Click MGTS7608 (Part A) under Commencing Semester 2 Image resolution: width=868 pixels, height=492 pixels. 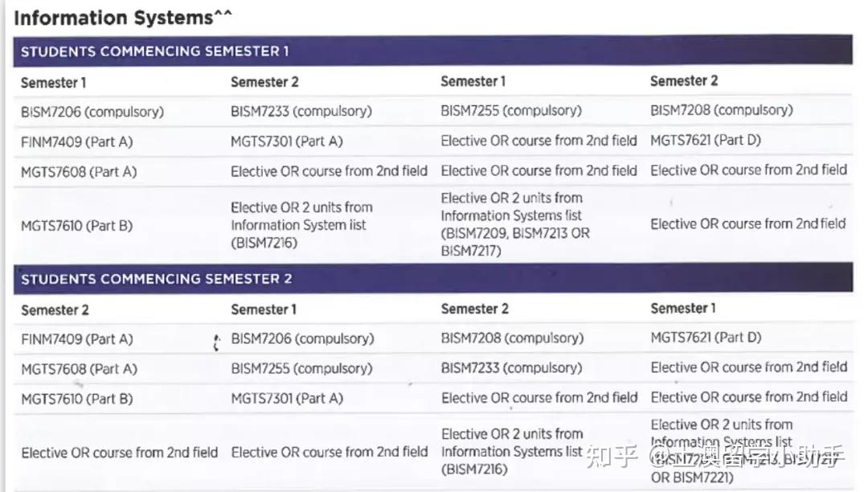79,369
